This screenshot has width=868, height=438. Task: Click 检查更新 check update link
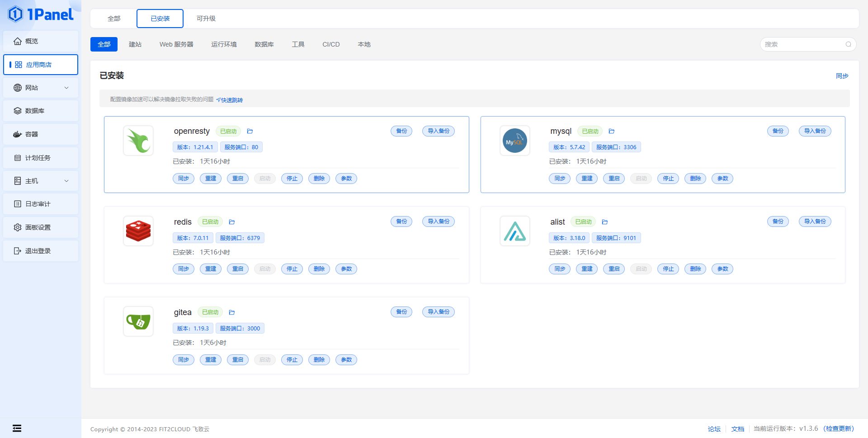tap(839, 429)
